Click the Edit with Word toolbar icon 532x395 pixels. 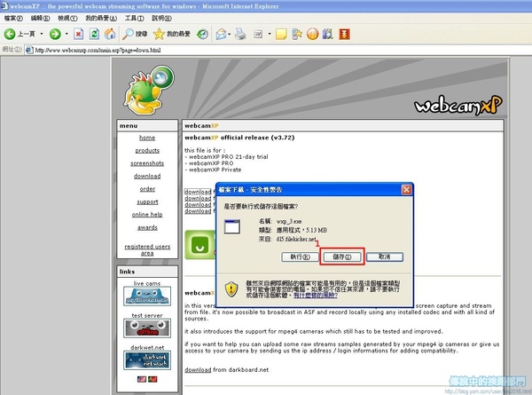pos(258,34)
